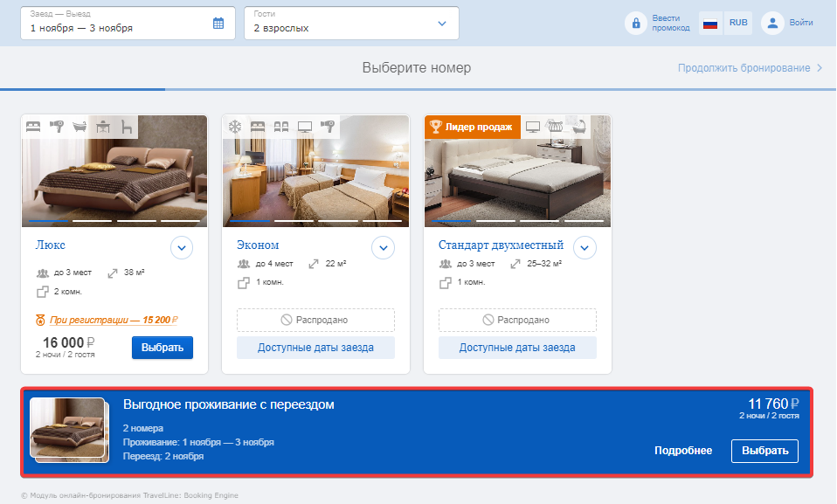The width and height of the screenshot is (837, 504).
Task: Open Доступные даты заезда for Стандарт двухместный
Action: point(517,348)
